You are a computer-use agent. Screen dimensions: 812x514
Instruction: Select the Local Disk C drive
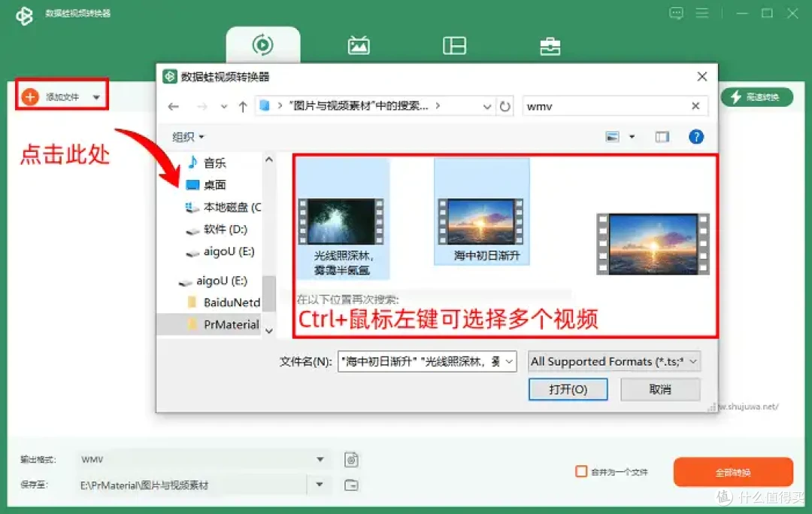point(223,207)
